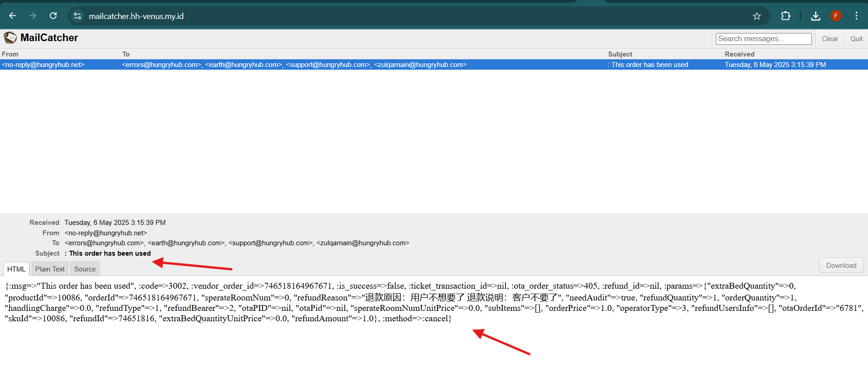Click the browser forward arrow
The height and width of the screenshot is (381, 868).
point(33,16)
